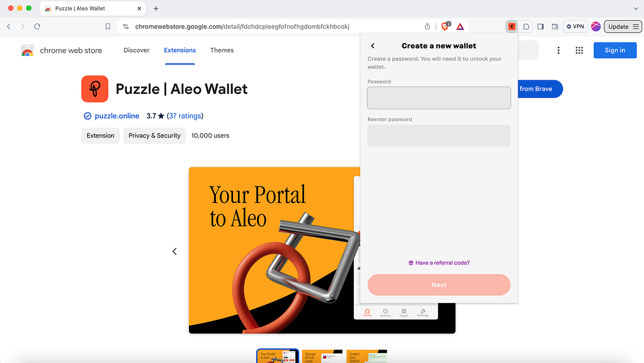Open the three-dot options menu in the store
This screenshot has height=363, width=644.
click(x=558, y=50)
